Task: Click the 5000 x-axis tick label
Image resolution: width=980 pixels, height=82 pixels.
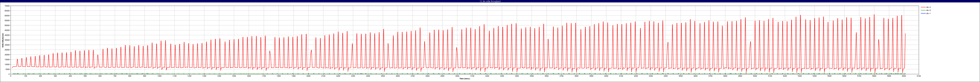Action: (x=755, y=76)
